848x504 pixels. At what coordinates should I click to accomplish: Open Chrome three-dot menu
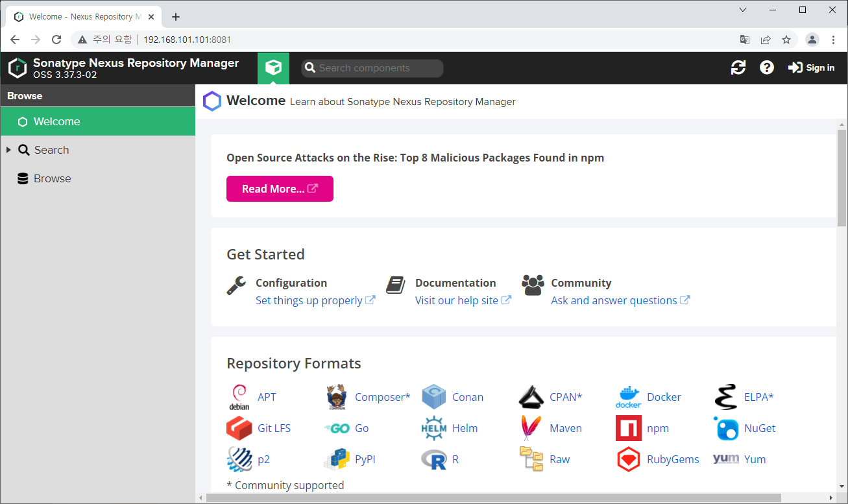click(834, 40)
